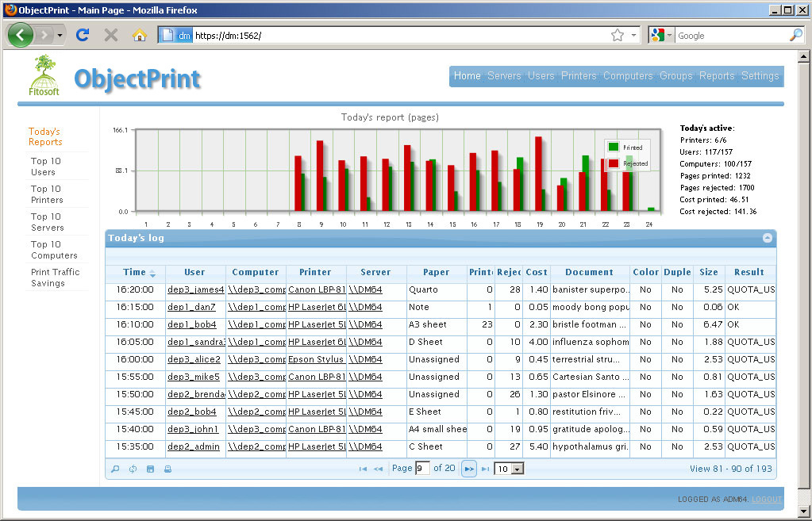The image size is (812, 521).
Task: Click the Save/export disk icon in the log pager
Action: pos(150,469)
